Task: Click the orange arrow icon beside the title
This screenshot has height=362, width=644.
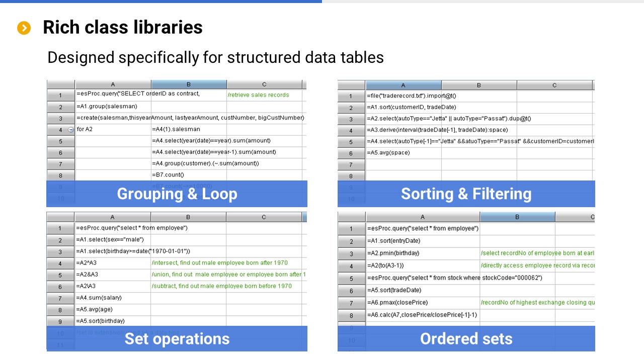Action: [24, 28]
